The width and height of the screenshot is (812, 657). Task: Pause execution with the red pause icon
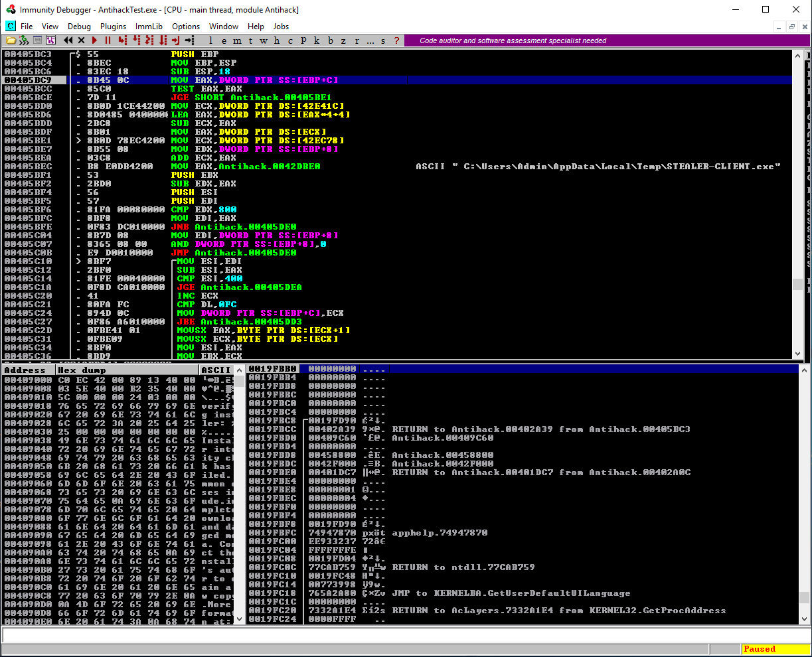pos(108,40)
